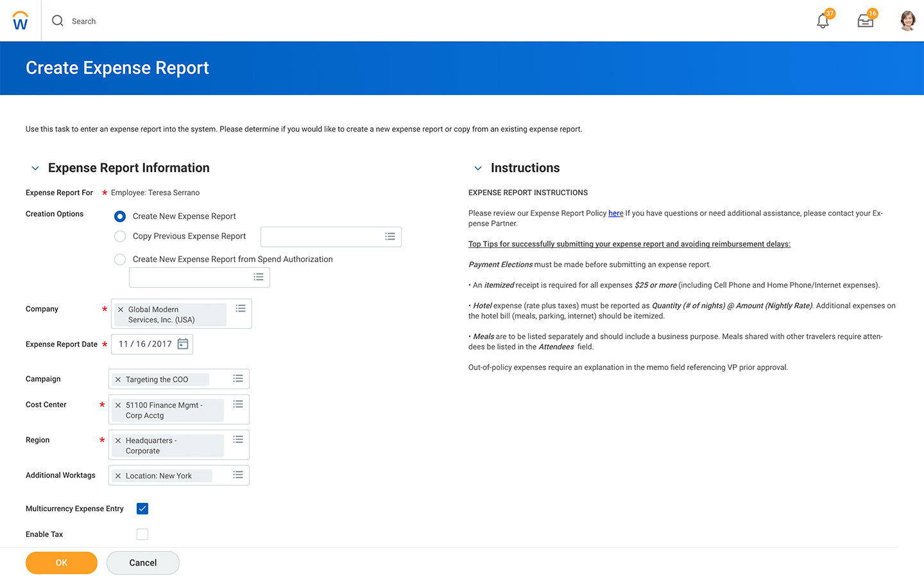Uncheck Multicurrency Expense Entry checkbox
Image resolution: width=924 pixels, height=578 pixels.
tap(142, 509)
